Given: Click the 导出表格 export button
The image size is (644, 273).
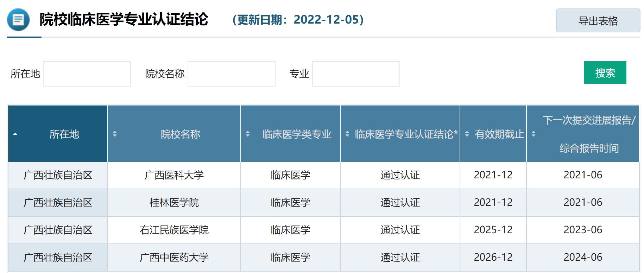Looking at the screenshot, I should [x=598, y=21].
